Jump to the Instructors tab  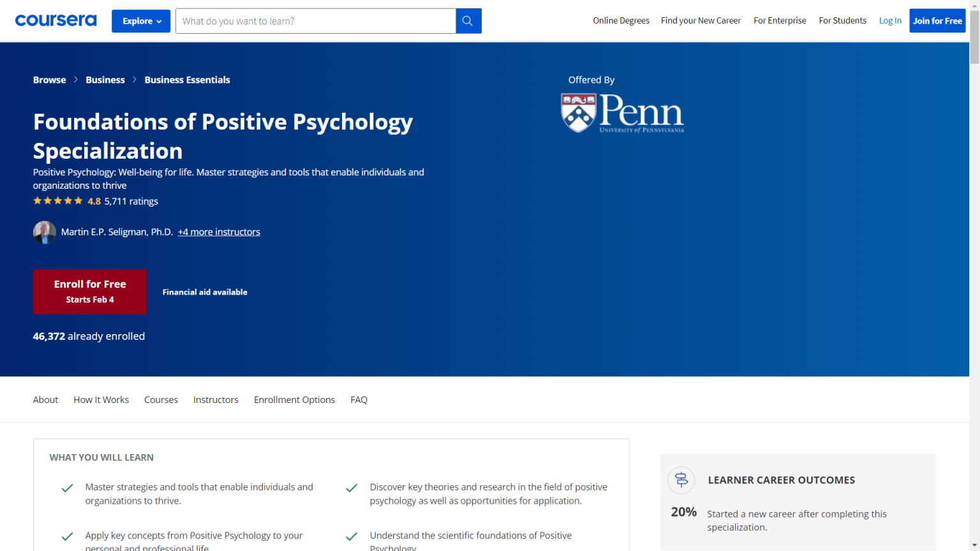216,400
